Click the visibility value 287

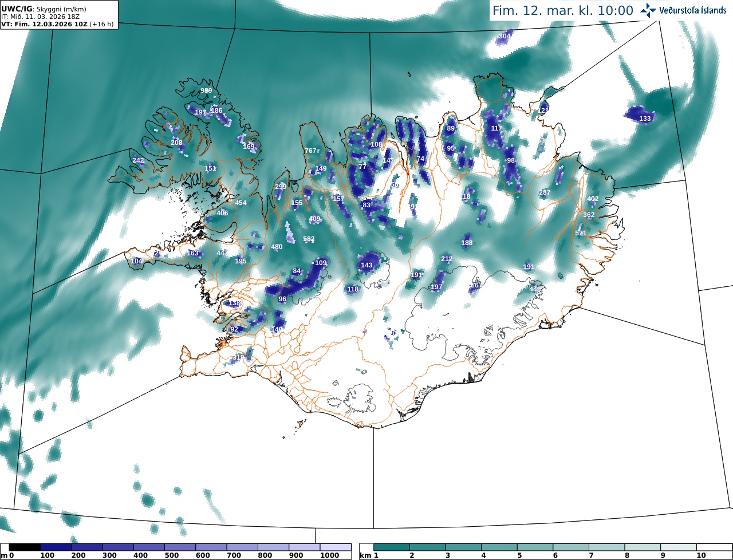pos(545,192)
